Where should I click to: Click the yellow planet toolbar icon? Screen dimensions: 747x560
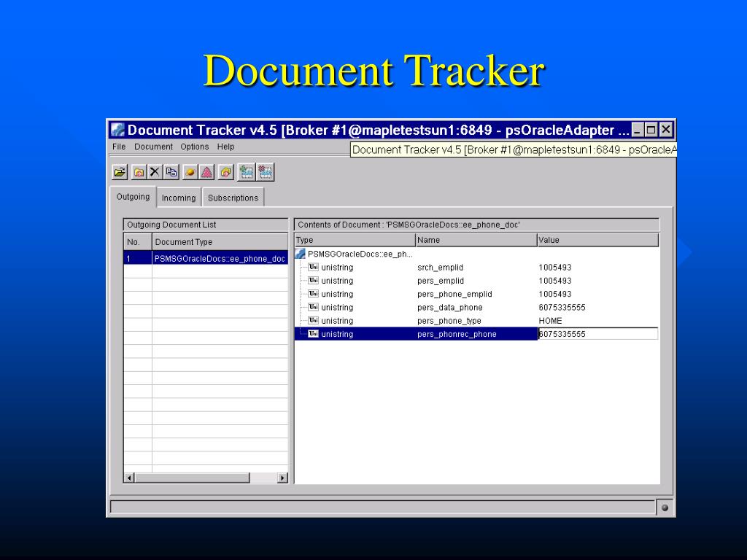coord(190,172)
